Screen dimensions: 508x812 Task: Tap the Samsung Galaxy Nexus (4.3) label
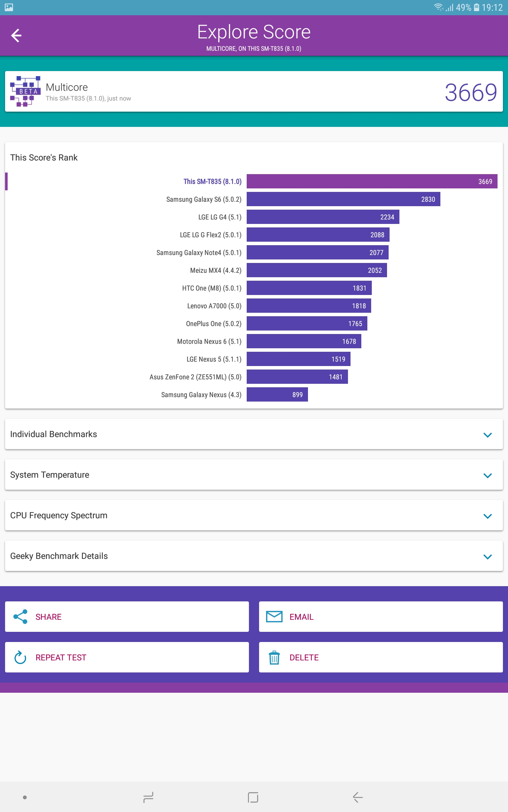(x=201, y=395)
